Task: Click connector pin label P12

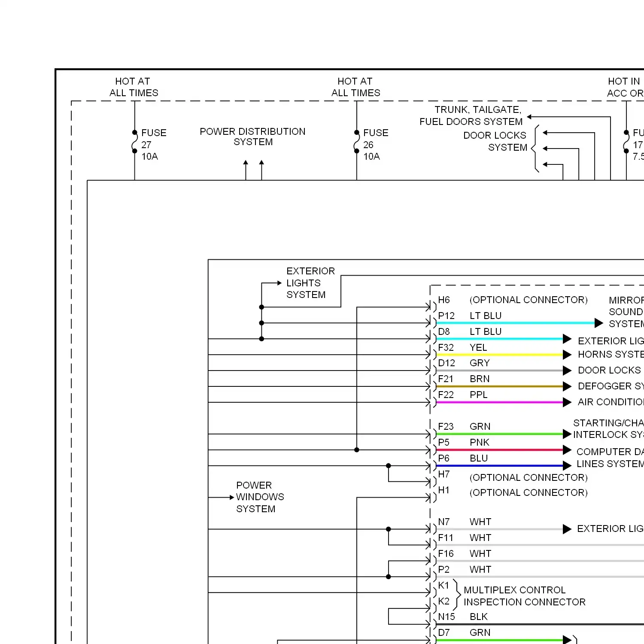Action: tap(446, 316)
